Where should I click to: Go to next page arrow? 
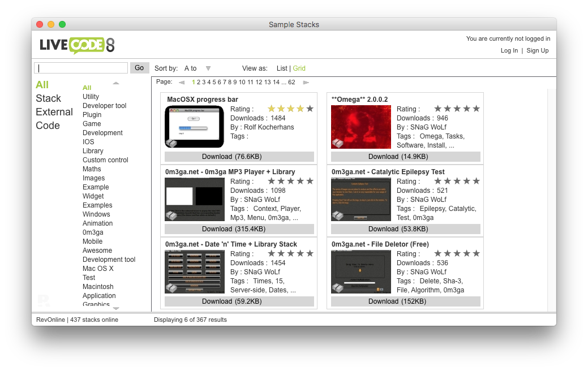pos(306,83)
